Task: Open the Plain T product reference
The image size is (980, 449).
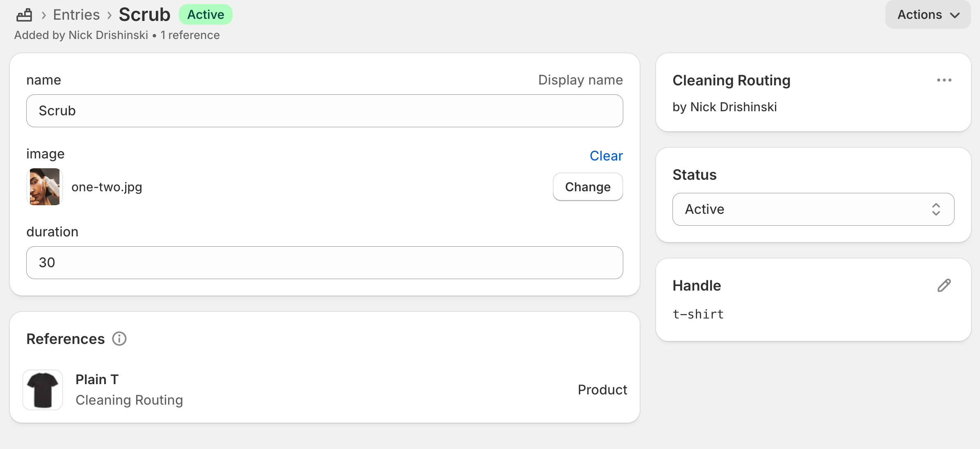Action: pos(97,380)
